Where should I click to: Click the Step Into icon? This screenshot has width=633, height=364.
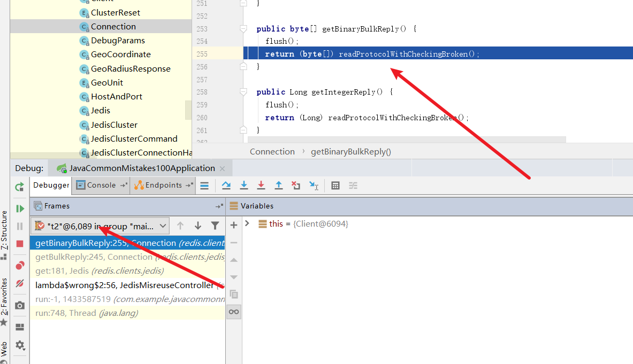click(244, 185)
